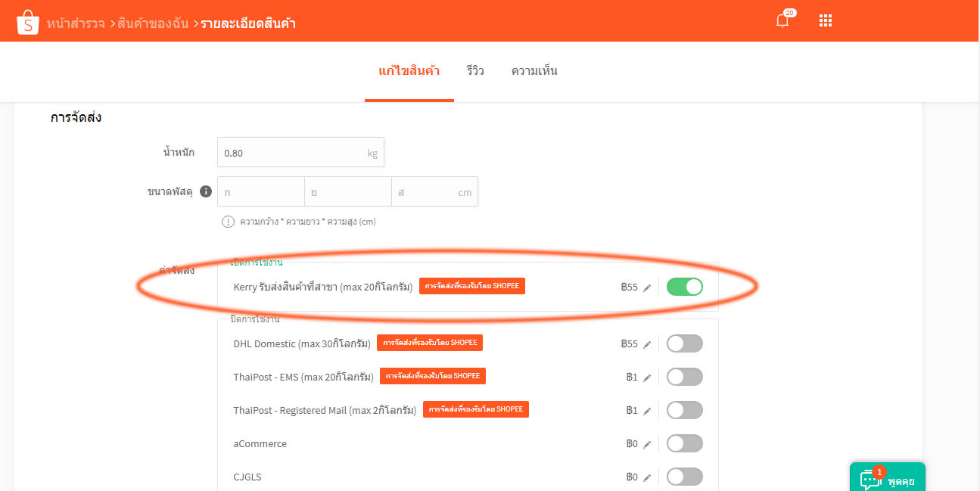Click DHL Domestic shipping label

302,343
